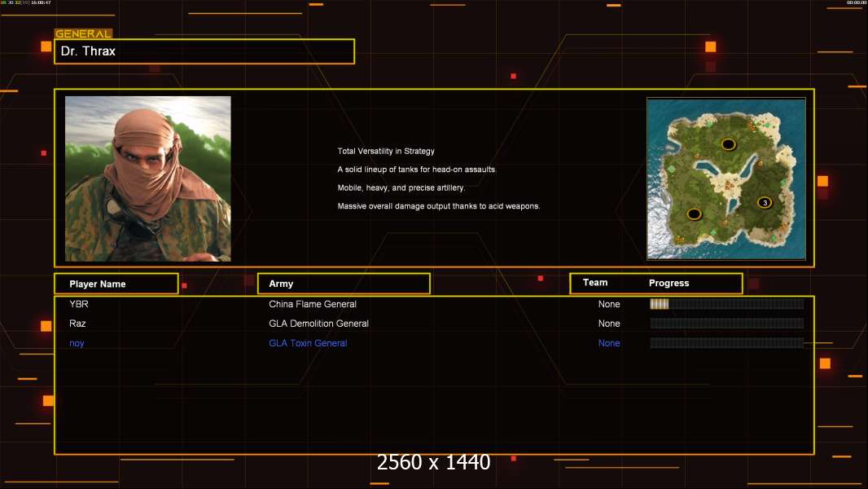Click the Team value None for YBR
The height and width of the screenshot is (489, 868).
click(x=609, y=304)
